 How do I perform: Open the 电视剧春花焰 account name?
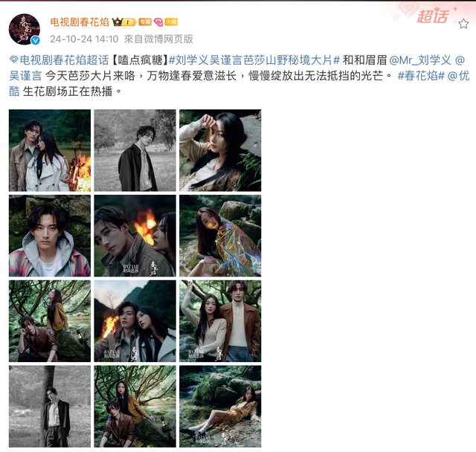click(80, 22)
